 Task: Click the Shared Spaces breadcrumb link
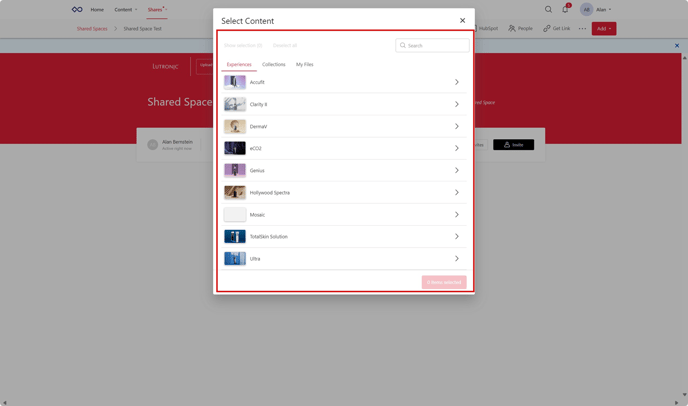(92, 28)
